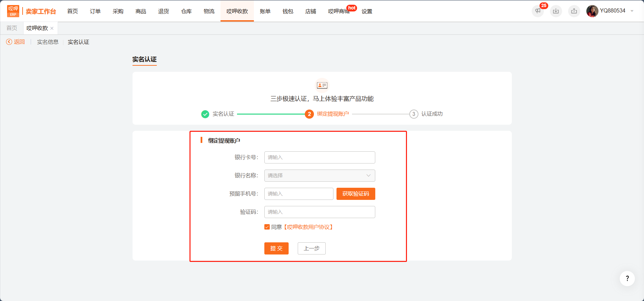The width and height of the screenshot is (644, 301).
Task: Open the download center icon
Action: click(556, 11)
